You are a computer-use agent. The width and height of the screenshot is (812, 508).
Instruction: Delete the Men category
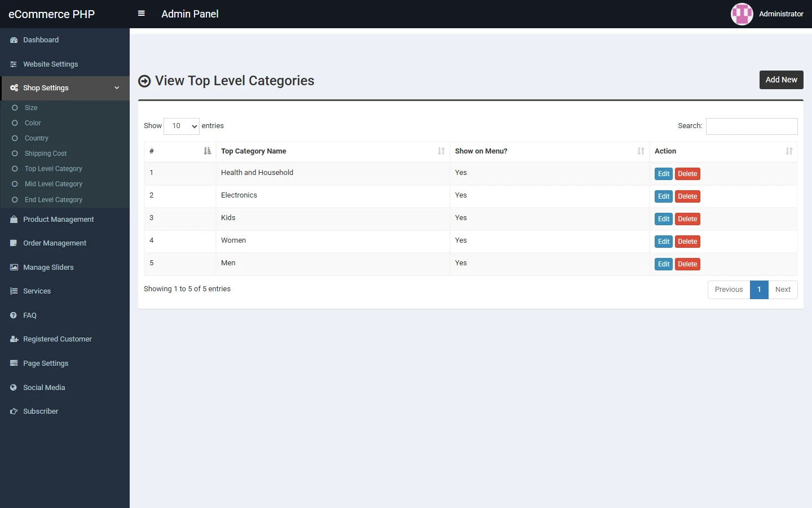pyautogui.click(x=687, y=264)
